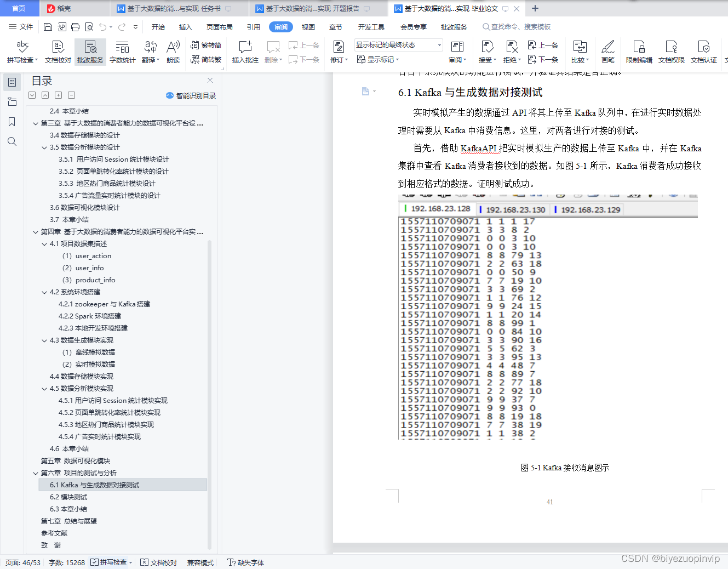The height and width of the screenshot is (569, 728).
Task: Collapse 3.5 数据分析模块的设计 node
Action: tap(44, 147)
